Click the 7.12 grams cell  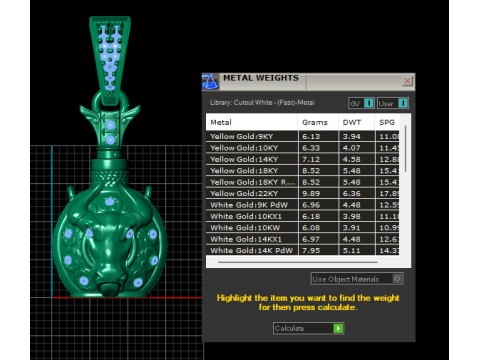point(318,159)
